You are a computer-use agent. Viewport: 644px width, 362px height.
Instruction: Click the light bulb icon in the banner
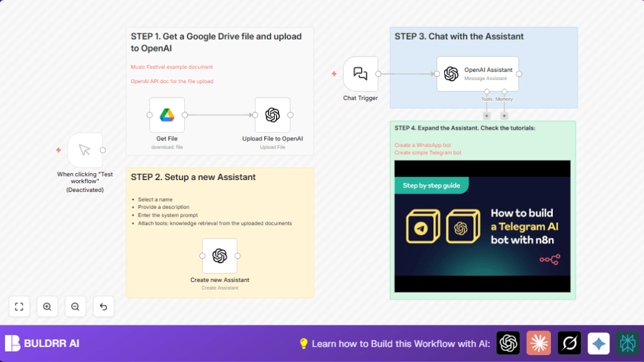[304, 344]
